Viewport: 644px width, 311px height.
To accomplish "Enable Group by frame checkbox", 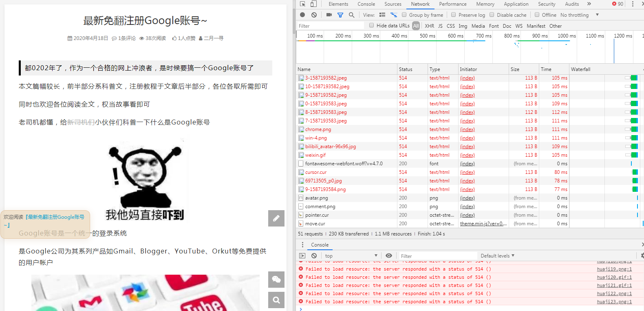I will coord(404,15).
